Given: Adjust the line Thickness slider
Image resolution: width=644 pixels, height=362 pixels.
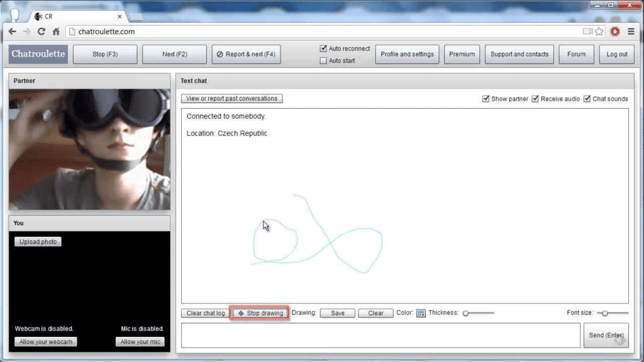Looking at the screenshot, I should coord(467,312).
